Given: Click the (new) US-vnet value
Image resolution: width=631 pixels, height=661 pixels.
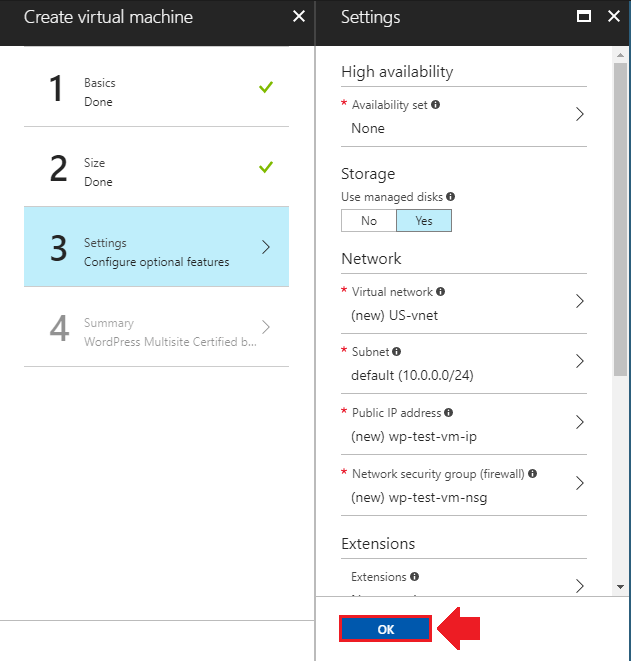Looking at the screenshot, I should [x=395, y=315].
